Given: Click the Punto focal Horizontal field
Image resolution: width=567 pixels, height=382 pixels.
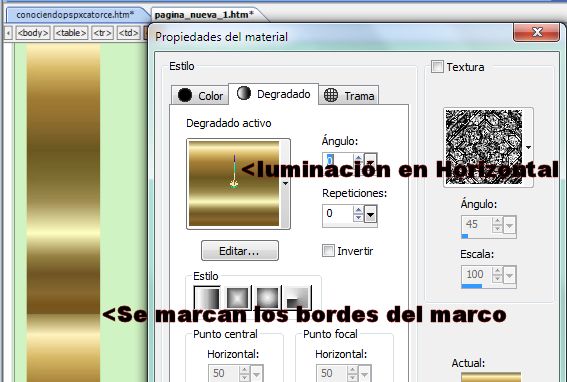Looking at the screenshot, I should 331,373.
